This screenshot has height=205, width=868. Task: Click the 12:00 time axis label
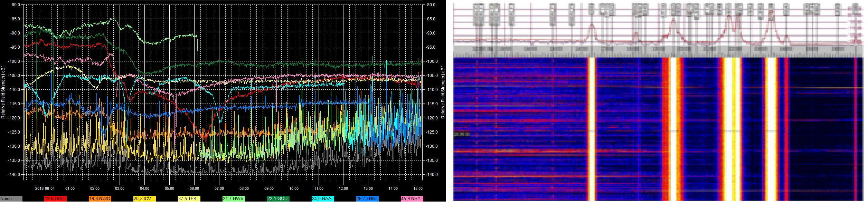coord(343,189)
